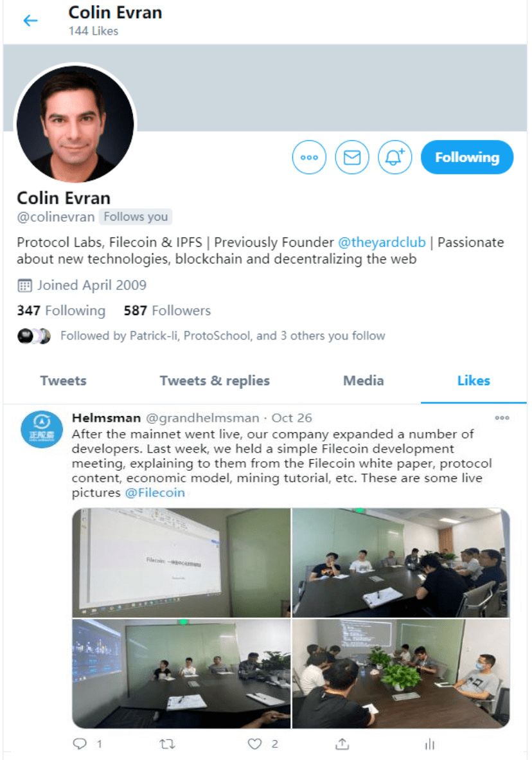Send a message via the envelope icon

(x=352, y=158)
